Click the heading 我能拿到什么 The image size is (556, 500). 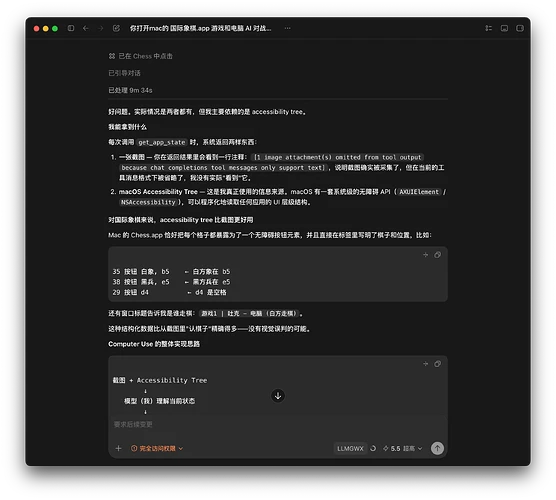(x=127, y=127)
